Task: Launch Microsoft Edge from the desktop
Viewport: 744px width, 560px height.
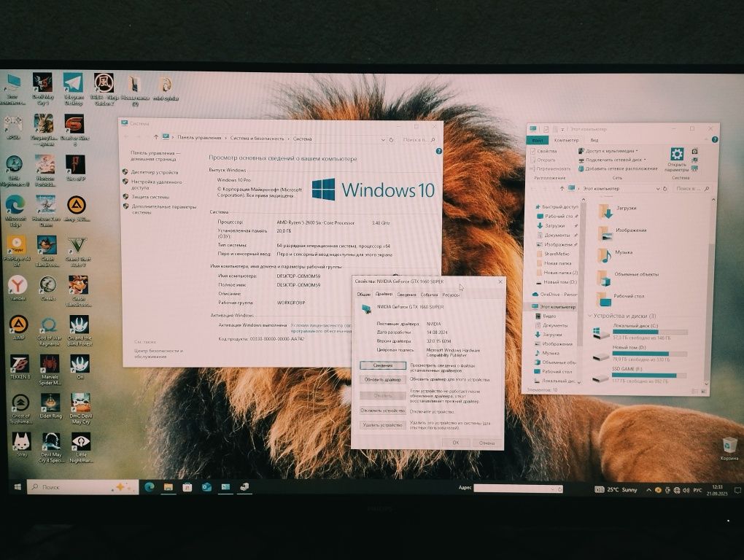Action: tap(15, 211)
